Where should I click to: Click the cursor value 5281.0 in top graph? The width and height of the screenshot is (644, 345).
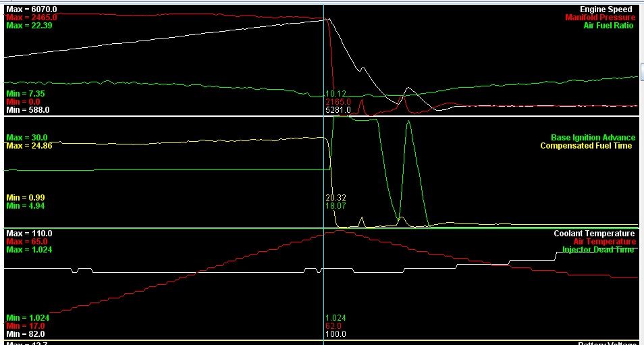pyautogui.click(x=338, y=109)
